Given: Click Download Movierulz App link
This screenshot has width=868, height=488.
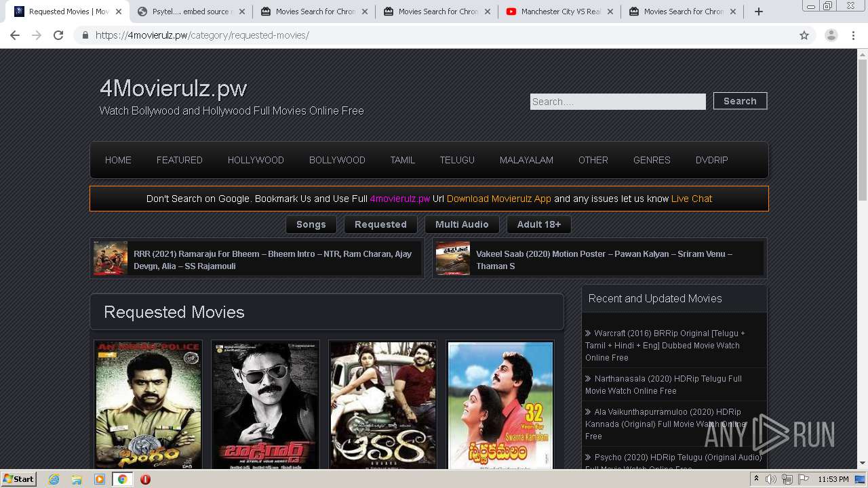Looking at the screenshot, I should 499,199.
